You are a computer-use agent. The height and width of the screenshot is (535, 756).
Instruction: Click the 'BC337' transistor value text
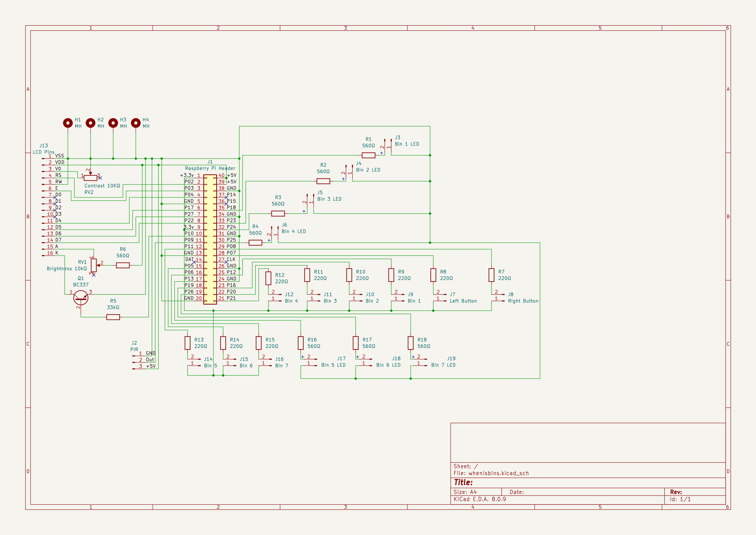(x=81, y=285)
